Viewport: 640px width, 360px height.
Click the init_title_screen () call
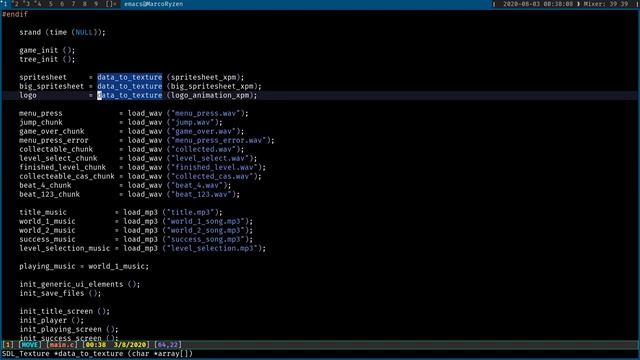(x=64, y=311)
